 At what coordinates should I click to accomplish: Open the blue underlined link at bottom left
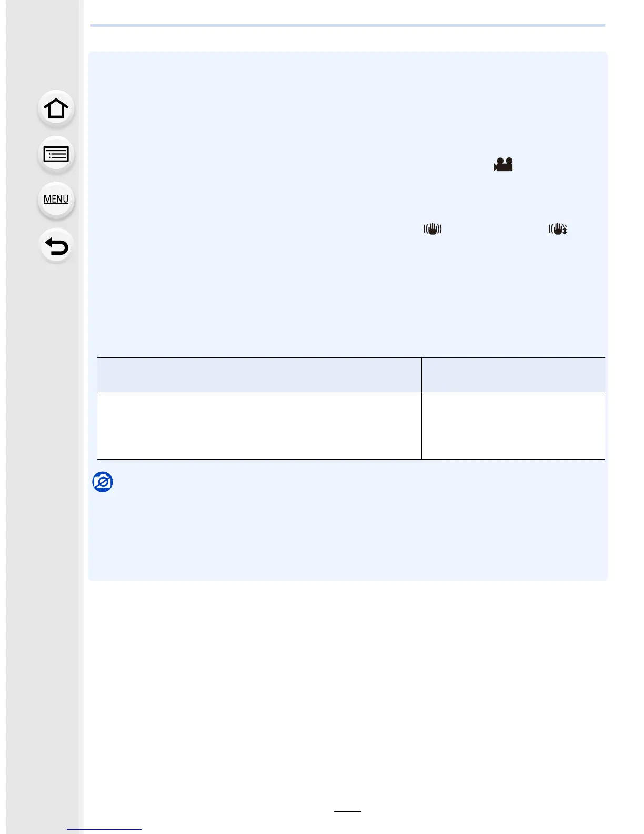104,829
